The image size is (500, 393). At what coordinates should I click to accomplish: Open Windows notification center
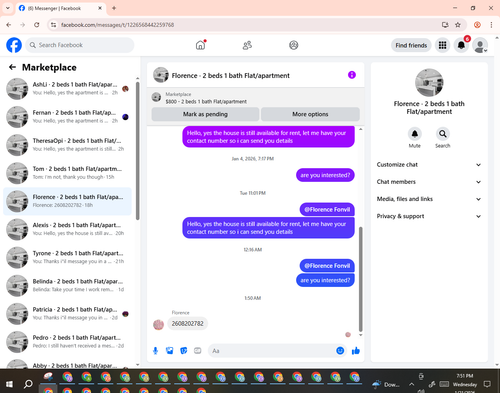point(487,384)
